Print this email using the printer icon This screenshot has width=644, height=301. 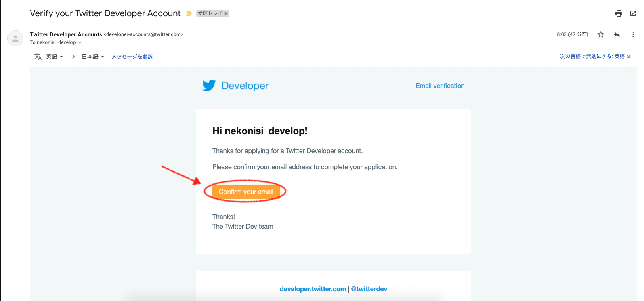click(x=619, y=13)
